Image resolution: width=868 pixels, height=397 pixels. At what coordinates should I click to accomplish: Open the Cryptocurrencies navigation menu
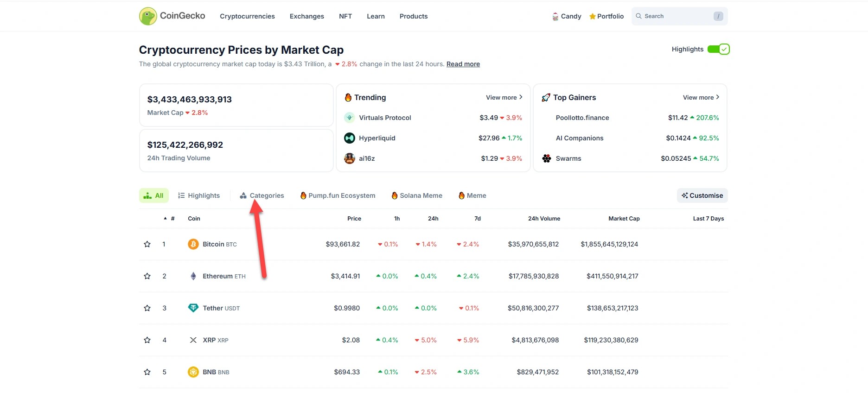click(x=247, y=16)
